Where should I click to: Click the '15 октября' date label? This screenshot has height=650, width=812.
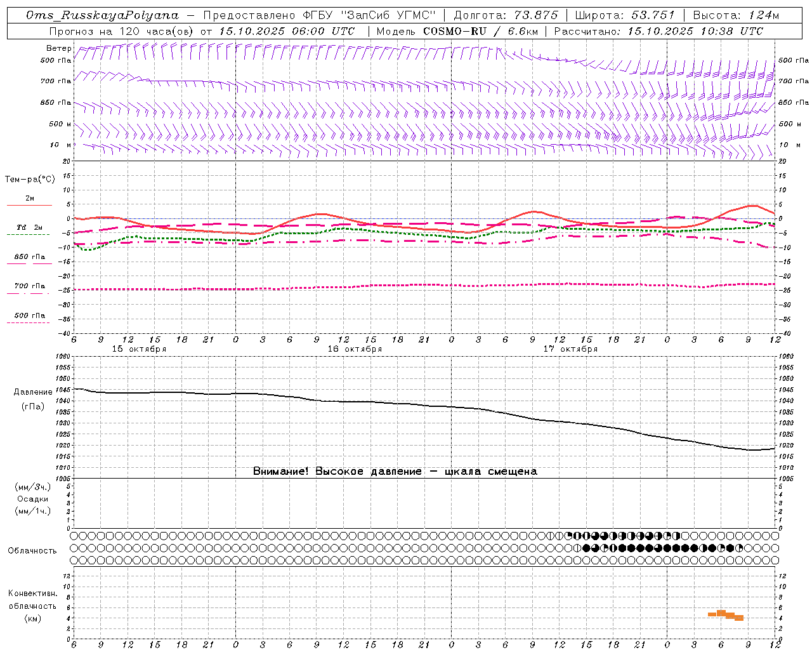tap(139, 349)
